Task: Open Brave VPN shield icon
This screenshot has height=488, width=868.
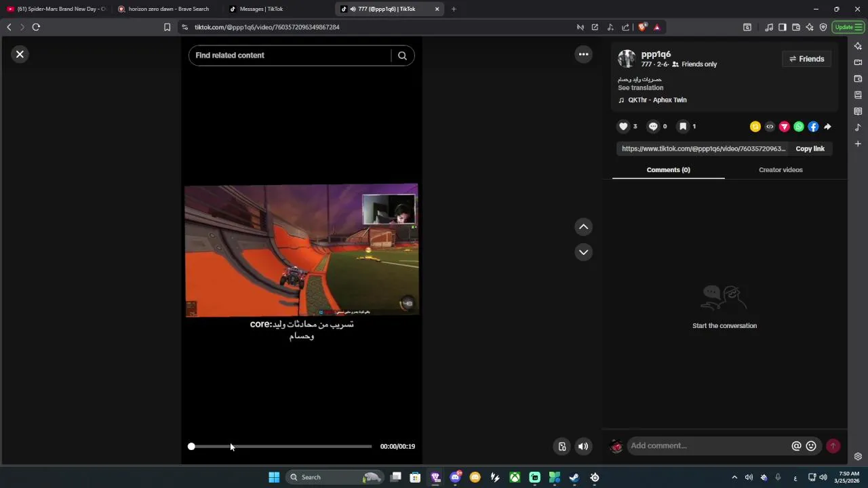Action: 823,27
